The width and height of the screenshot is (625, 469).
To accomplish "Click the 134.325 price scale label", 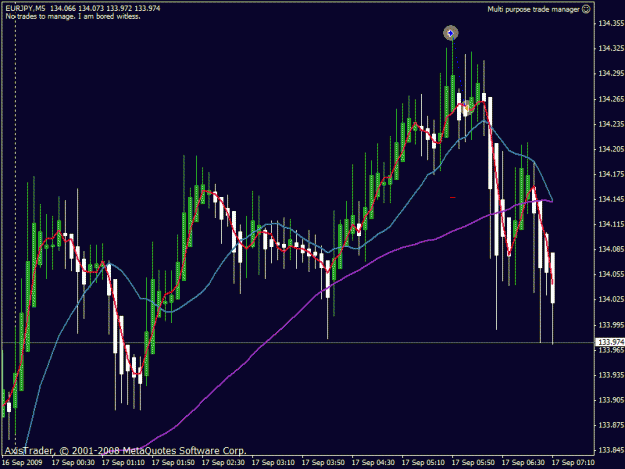I will 611,48.
